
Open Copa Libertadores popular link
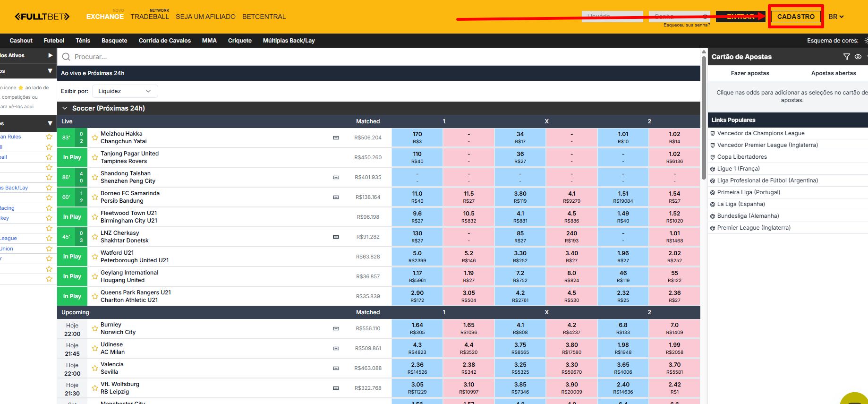point(742,157)
